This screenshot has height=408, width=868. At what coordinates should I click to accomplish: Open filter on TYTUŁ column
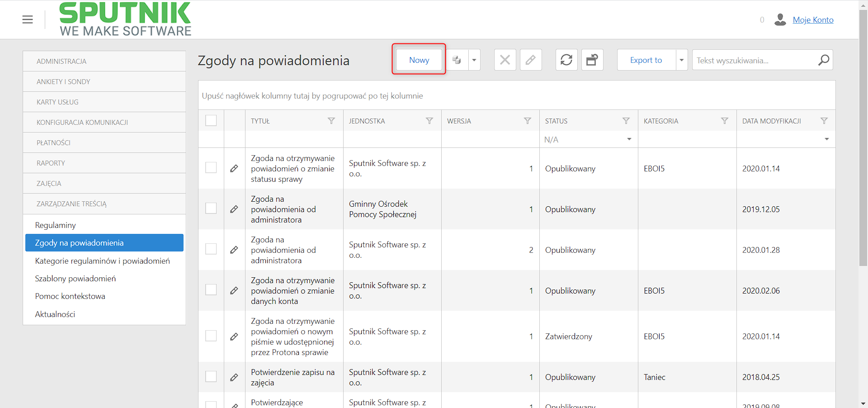coord(331,121)
